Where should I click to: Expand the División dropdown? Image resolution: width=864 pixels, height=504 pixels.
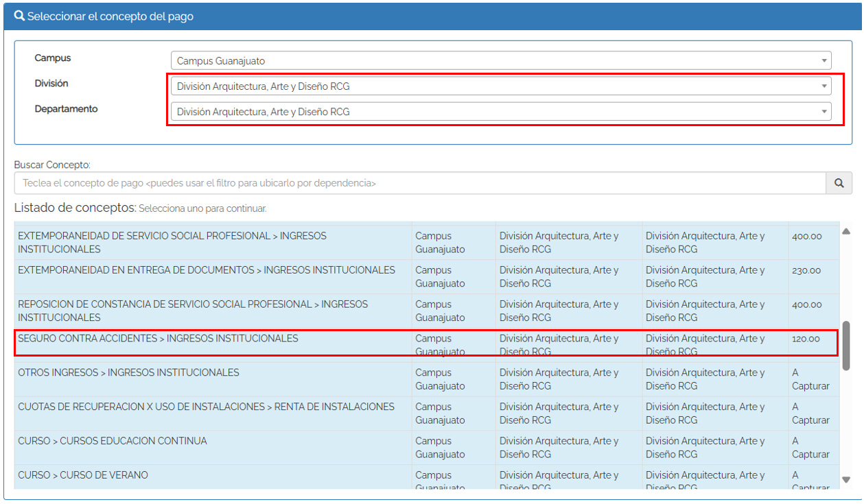click(500, 86)
